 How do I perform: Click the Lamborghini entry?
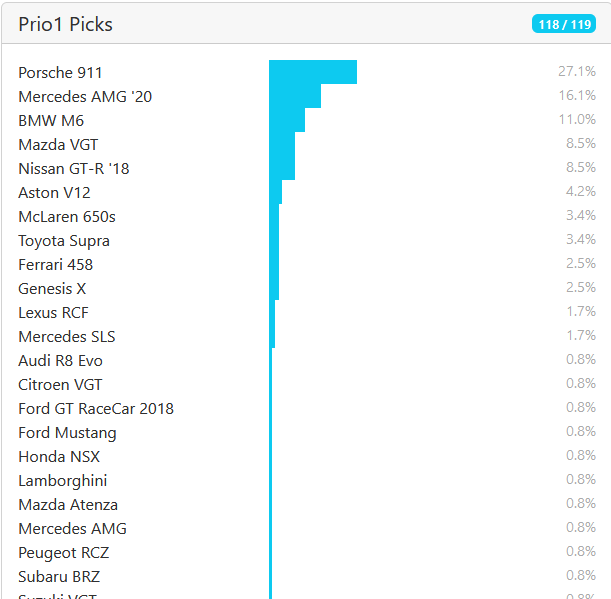(62, 481)
